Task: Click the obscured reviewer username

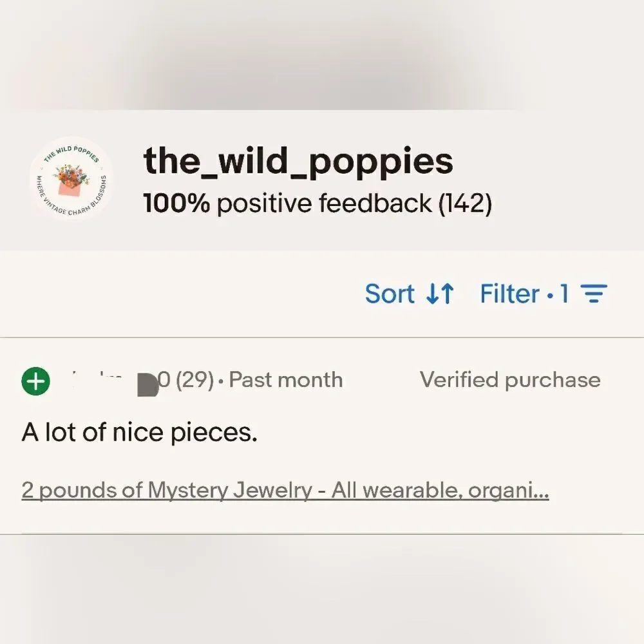Action: [103, 380]
